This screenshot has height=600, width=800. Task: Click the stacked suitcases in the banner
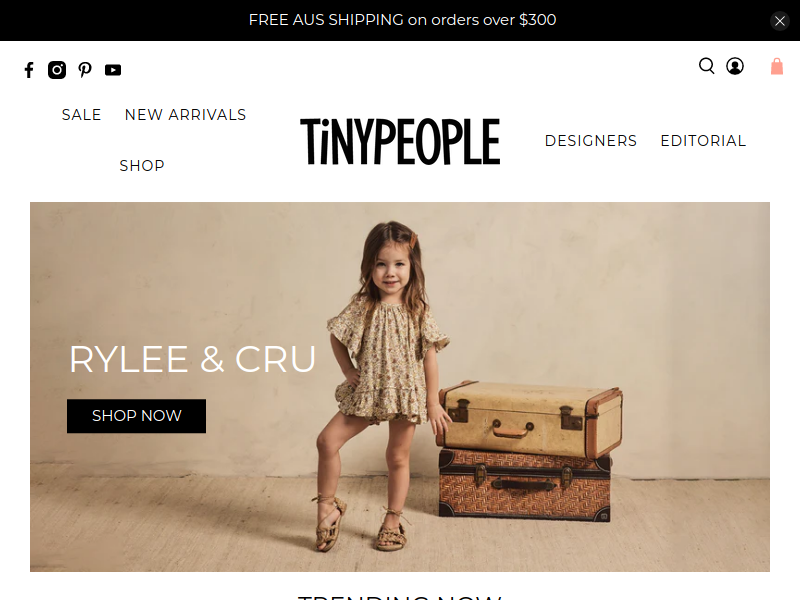point(529,451)
